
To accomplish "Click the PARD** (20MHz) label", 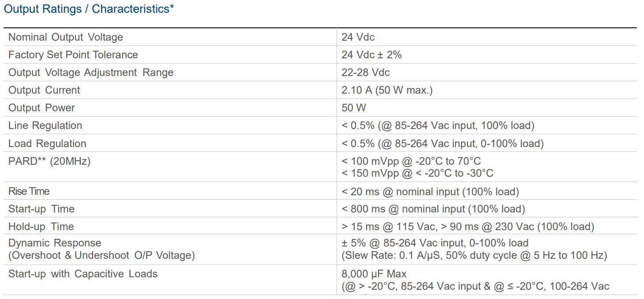I will point(49,161).
